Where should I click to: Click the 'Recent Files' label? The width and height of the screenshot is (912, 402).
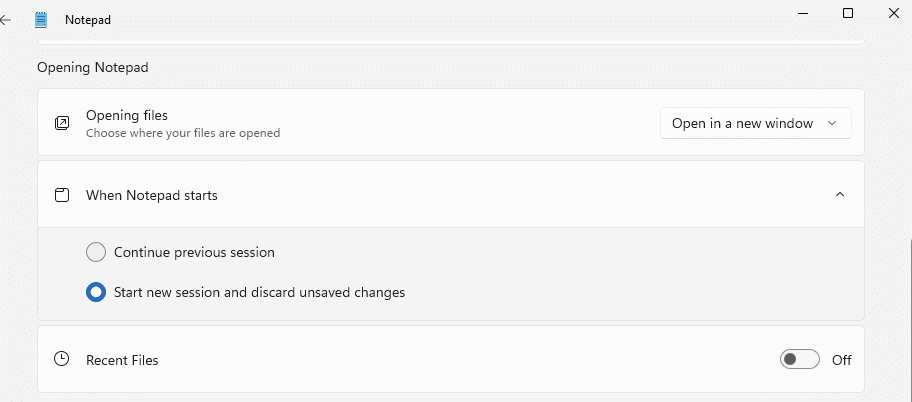[122, 360]
